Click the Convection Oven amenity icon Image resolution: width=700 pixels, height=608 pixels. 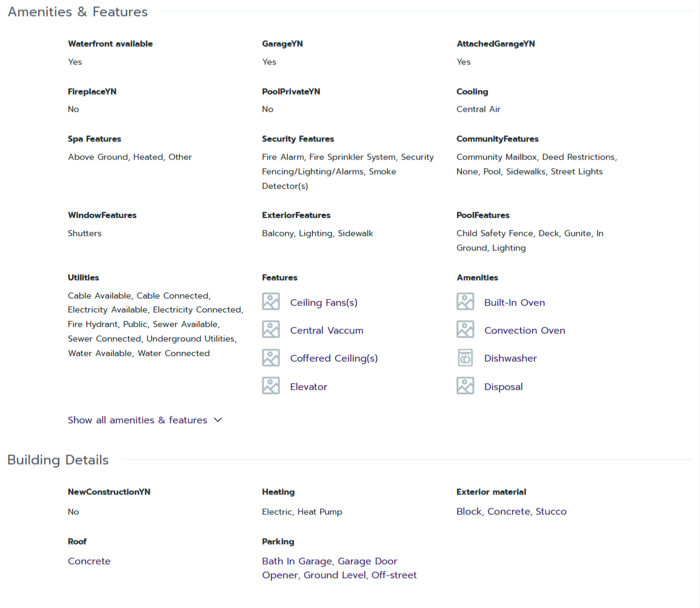465,329
